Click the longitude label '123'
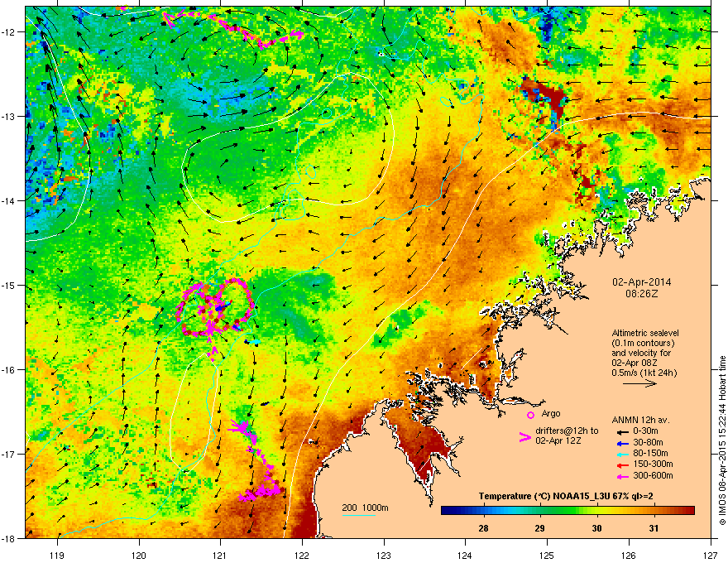 384,555
